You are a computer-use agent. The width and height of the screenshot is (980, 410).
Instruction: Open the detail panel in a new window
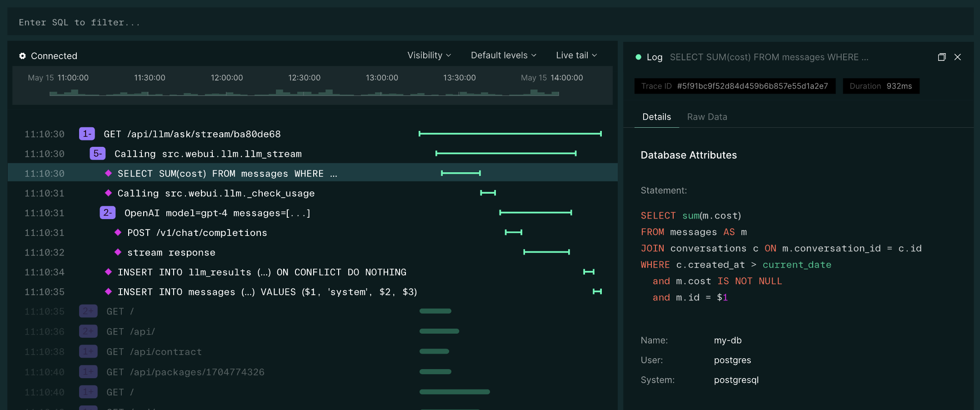(942, 57)
